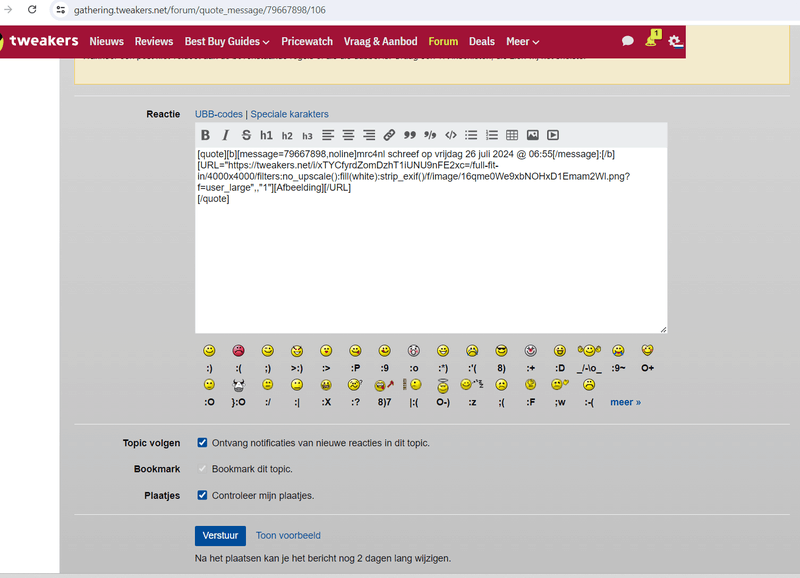Apply strikethrough formatting

click(246, 135)
